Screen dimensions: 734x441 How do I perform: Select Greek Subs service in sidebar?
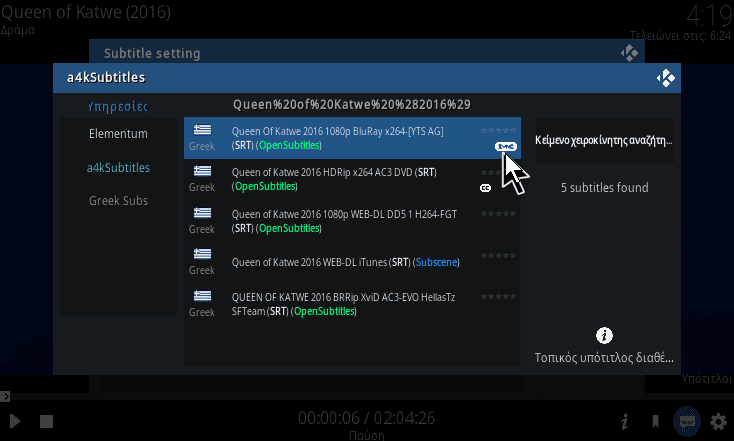click(118, 201)
